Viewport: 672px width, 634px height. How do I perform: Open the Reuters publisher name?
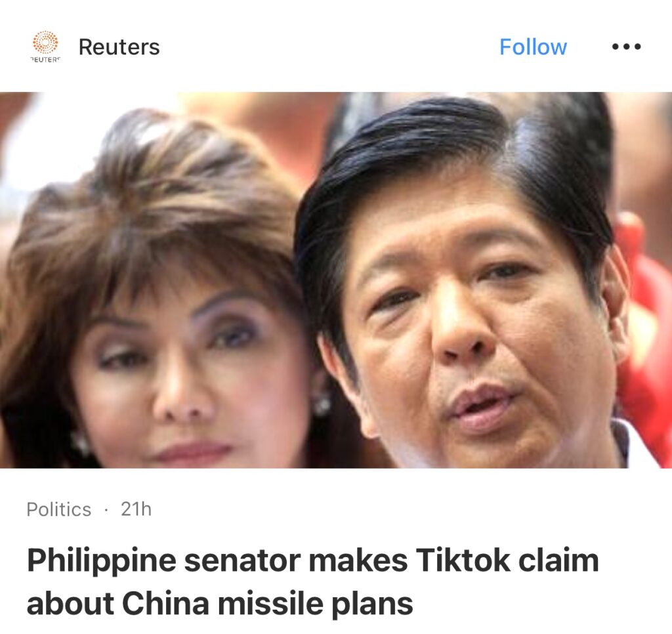click(x=119, y=47)
